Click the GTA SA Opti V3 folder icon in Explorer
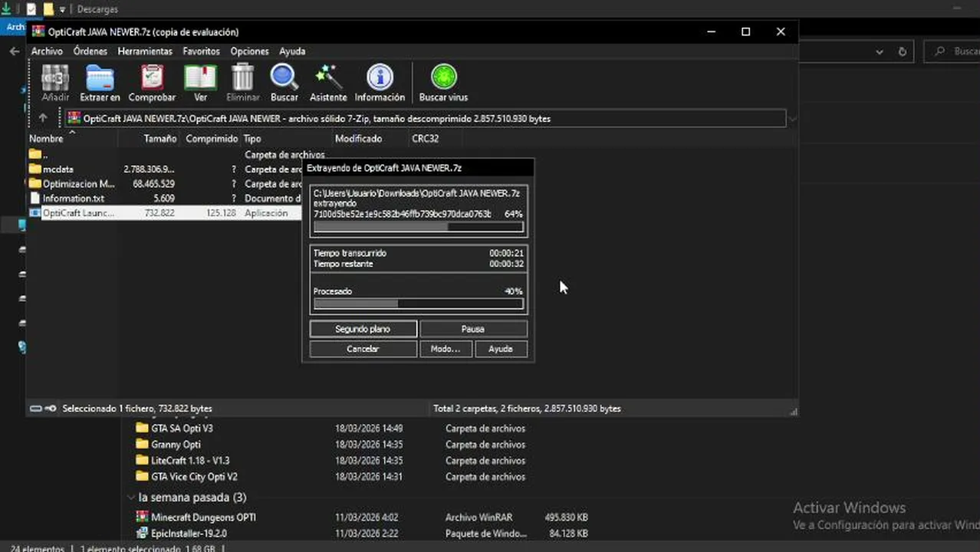 pyautogui.click(x=142, y=428)
